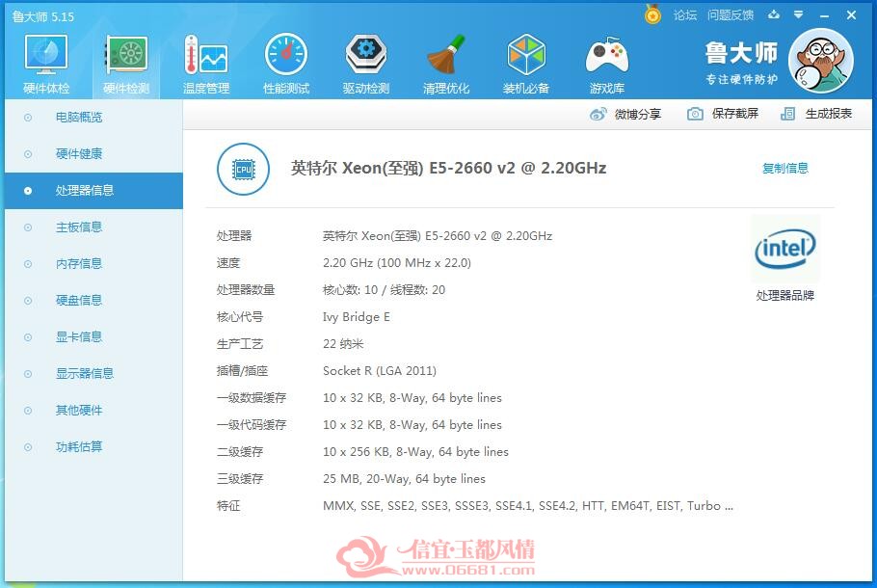Open 驱动检测 driver detection icon

366,54
